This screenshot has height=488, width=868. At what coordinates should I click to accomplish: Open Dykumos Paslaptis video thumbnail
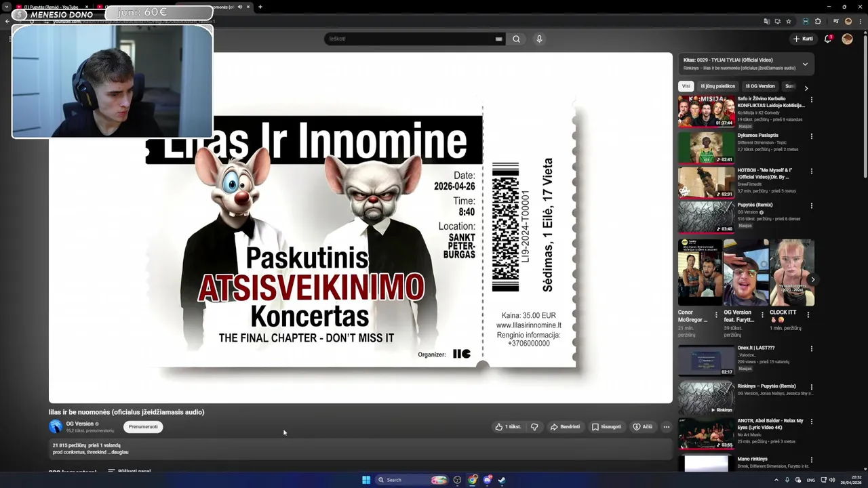coord(706,148)
